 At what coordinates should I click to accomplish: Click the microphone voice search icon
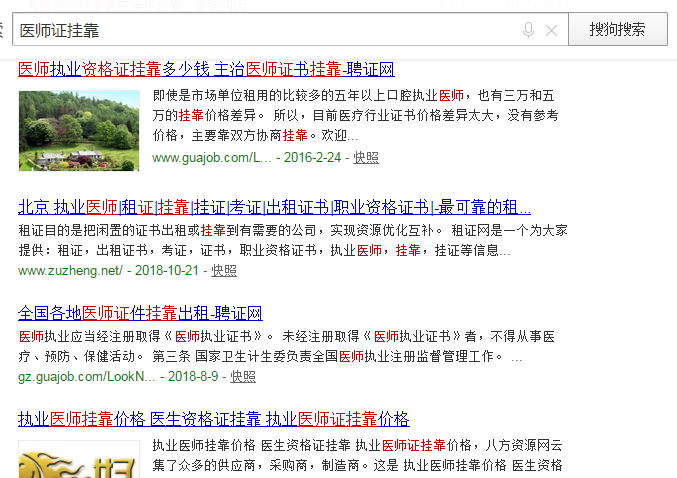(528, 30)
